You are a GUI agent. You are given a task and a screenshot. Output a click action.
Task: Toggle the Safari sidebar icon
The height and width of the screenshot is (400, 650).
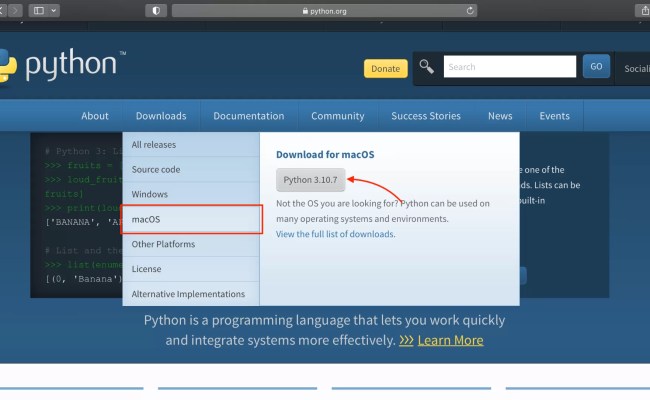coord(39,10)
